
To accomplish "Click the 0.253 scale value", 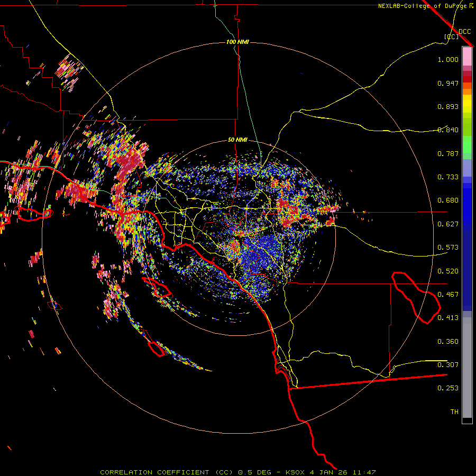I will 448,388.
